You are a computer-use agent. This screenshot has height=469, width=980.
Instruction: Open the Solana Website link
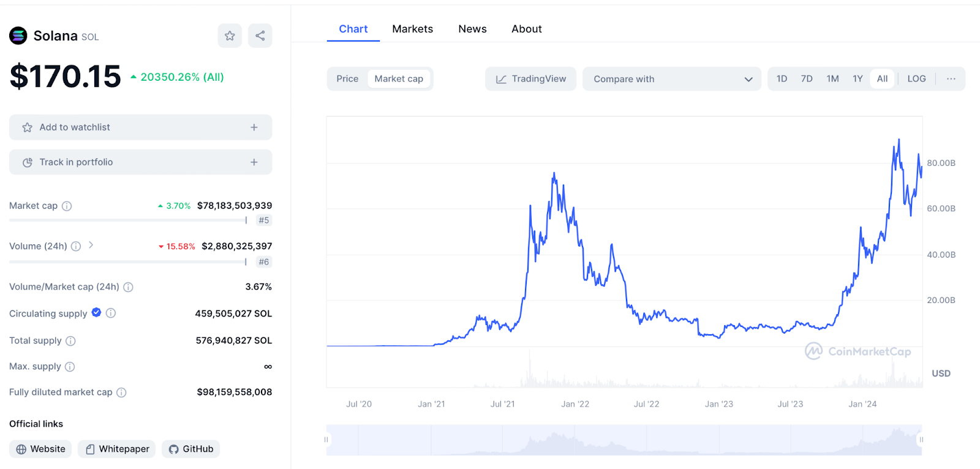tap(40, 449)
